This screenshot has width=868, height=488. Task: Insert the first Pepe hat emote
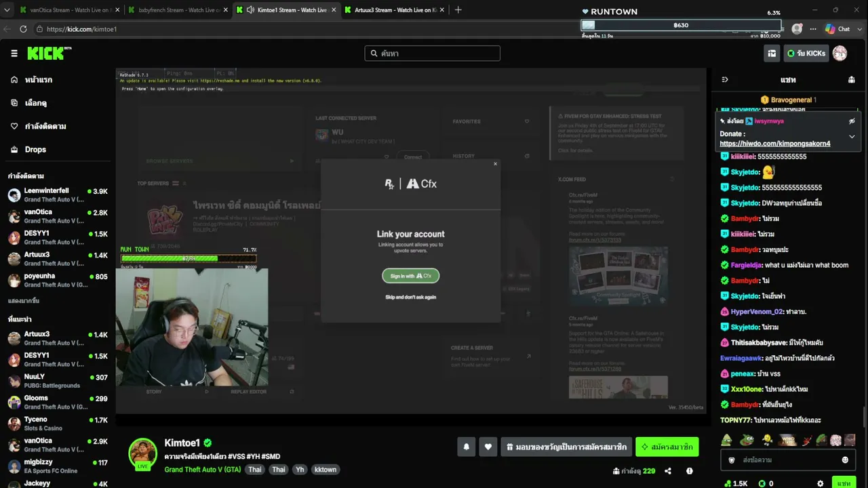click(726, 440)
